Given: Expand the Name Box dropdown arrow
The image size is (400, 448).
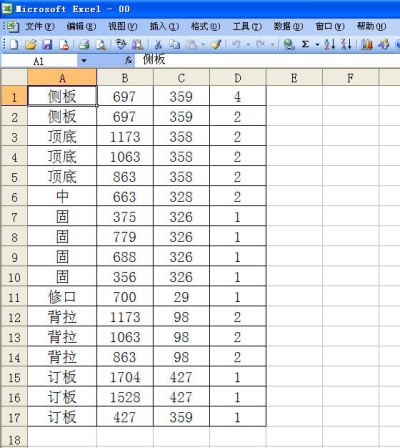Looking at the screenshot, I should [x=84, y=61].
